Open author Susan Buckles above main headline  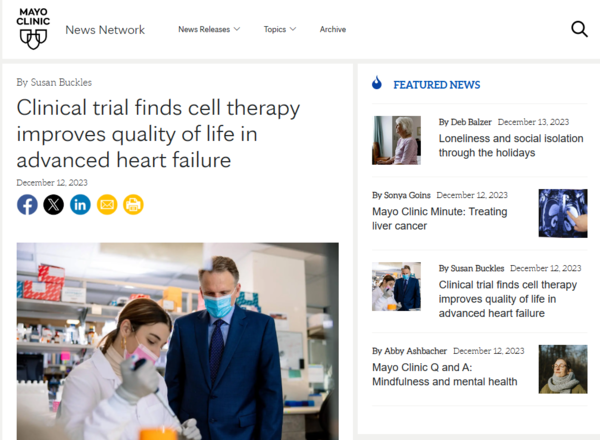click(x=61, y=82)
